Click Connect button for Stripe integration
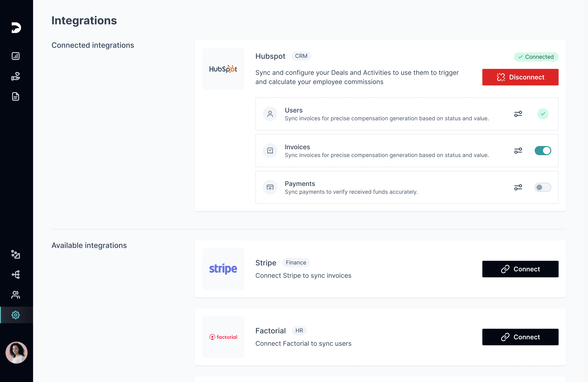 pyautogui.click(x=520, y=269)
